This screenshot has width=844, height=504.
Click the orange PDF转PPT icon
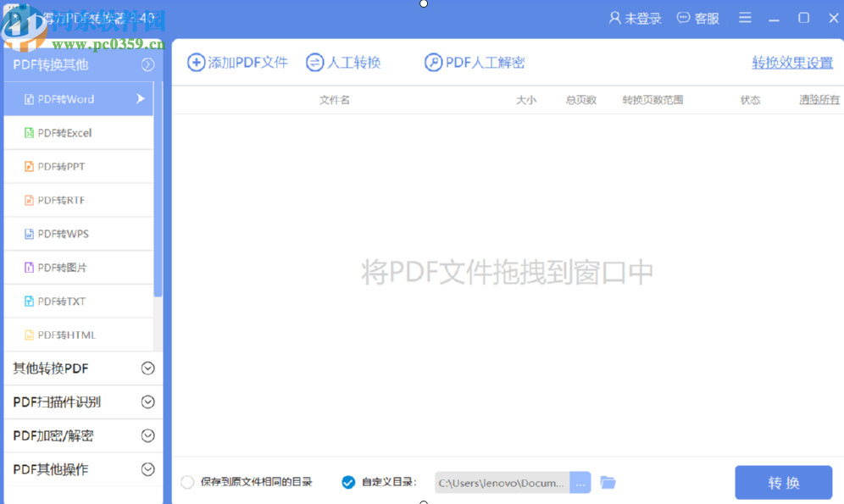(x=29, y=167)
